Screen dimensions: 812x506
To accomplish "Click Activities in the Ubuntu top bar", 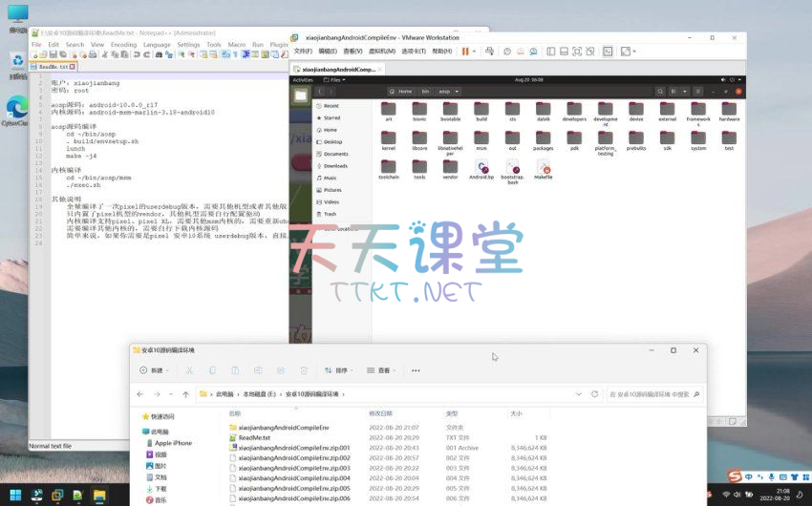I will [x=303, y=80].
